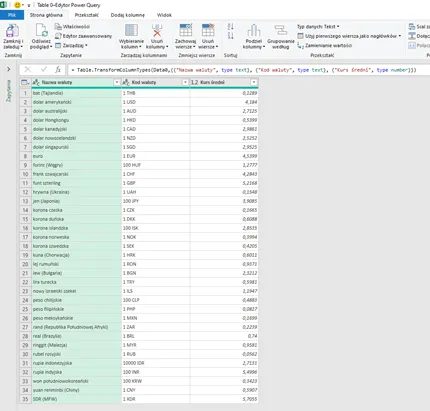Screen dimensions: 430x411
Task: Switch to the Strona główna tab
Action: click(46, 15)
